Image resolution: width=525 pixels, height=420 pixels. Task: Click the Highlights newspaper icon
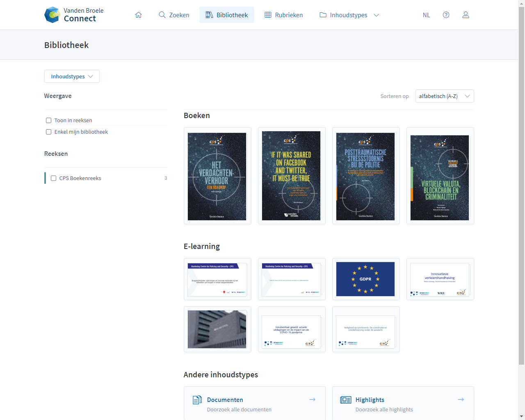click(x=346, y=400)
